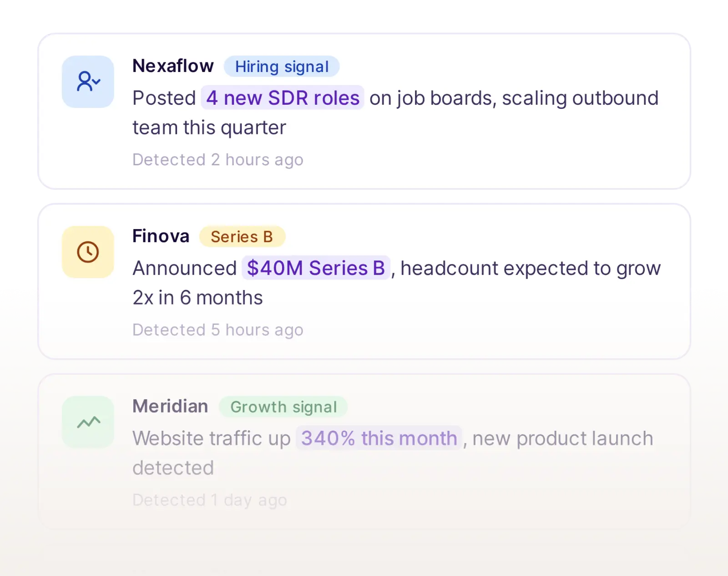Open the 4 new SDR roles link

(283, 98)
